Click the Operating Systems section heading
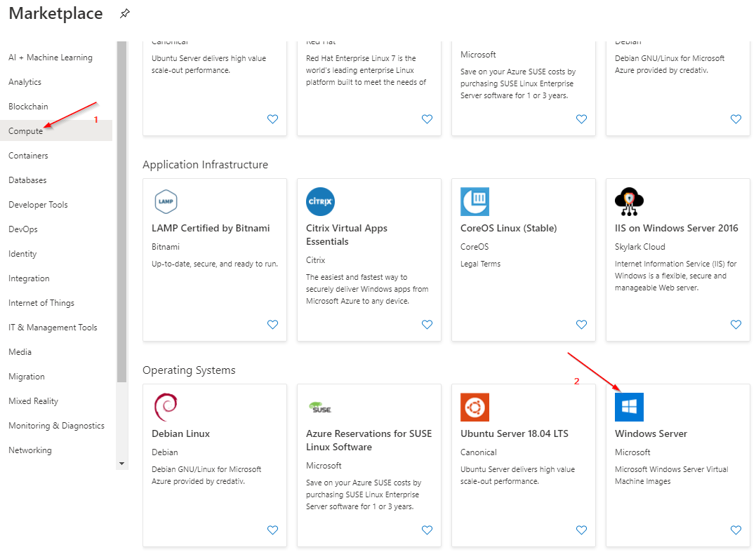This screenshot has width=756, height=559. (189, 370)
